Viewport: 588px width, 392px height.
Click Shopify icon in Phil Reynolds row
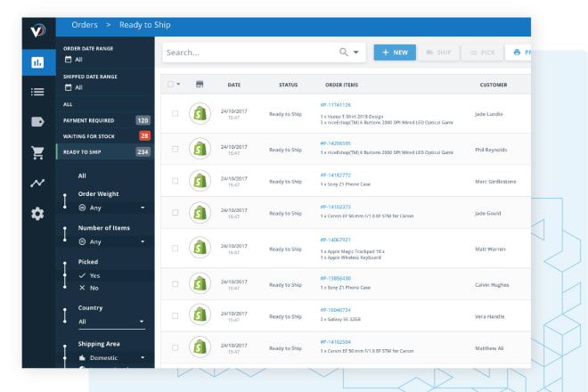pos(200,149)
